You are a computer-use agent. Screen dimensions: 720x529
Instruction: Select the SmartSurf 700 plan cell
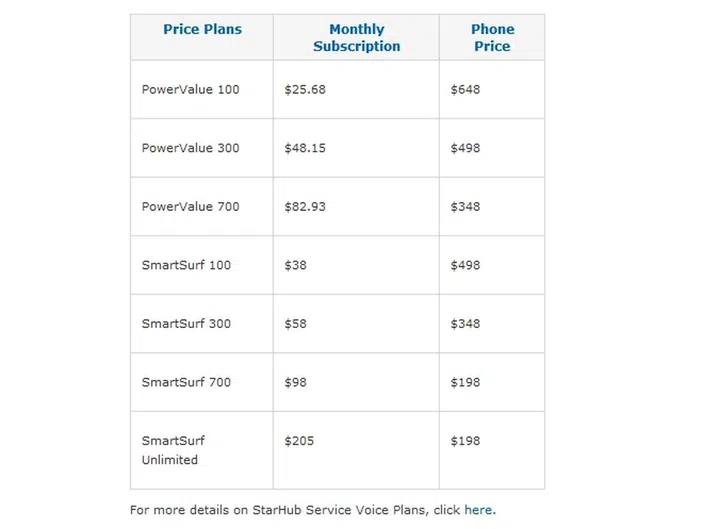click(x=186, y=382)
